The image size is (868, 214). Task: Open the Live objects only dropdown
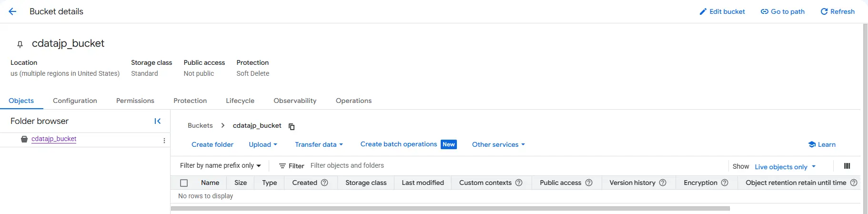(785, 167)
